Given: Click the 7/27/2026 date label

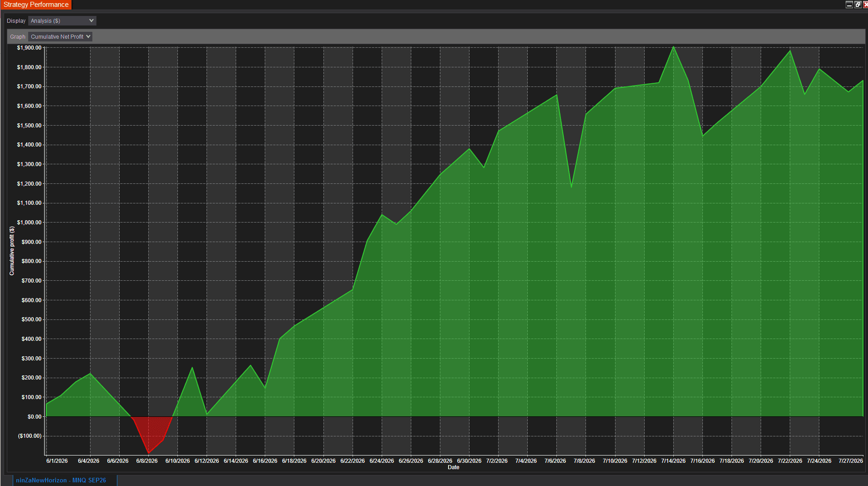Looking at the screenshot, I should pyautogui.click(x=851, y=461).
